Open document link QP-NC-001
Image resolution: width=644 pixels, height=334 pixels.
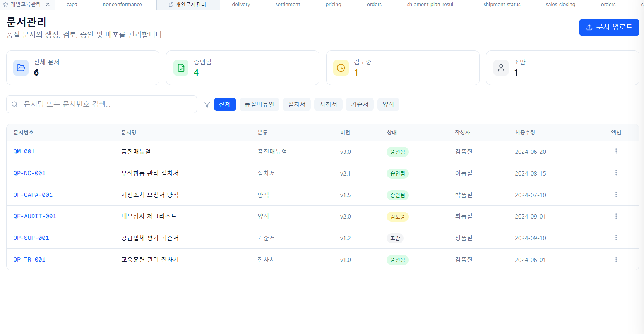click(29, 173)
